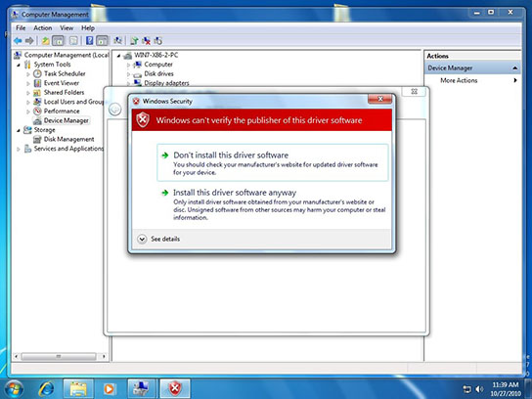Open Windows Explorer from the taskbar
The height and width of the screenshot is (399, 532).
click(78, 388)
